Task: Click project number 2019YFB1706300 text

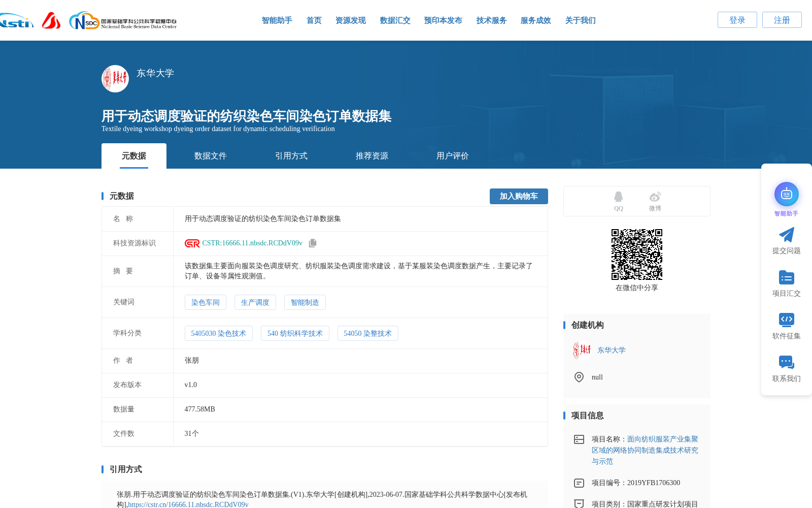Action: point(654,483)
